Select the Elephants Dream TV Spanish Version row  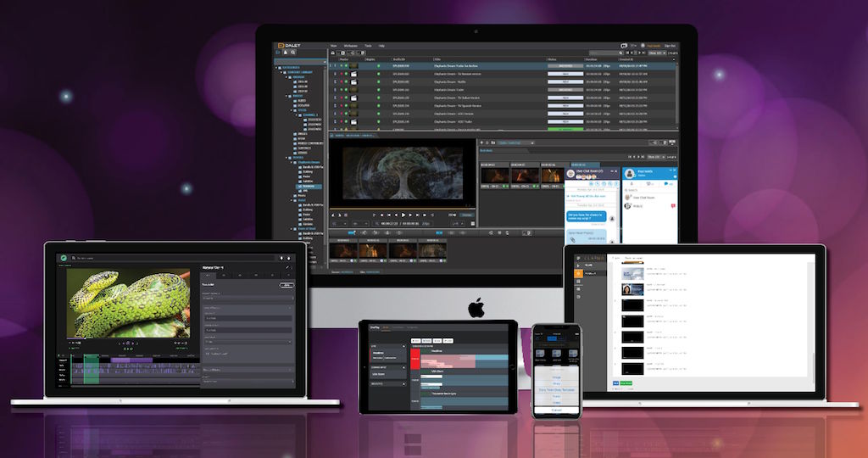[x=502, y=105]
